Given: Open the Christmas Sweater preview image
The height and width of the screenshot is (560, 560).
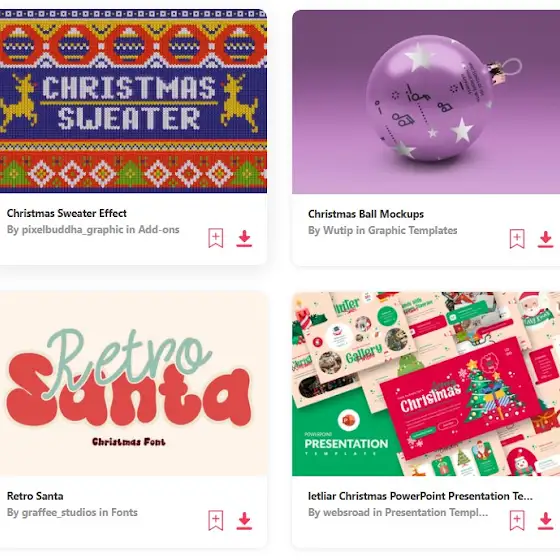Looking at the screenshot, I should point(133,101).
